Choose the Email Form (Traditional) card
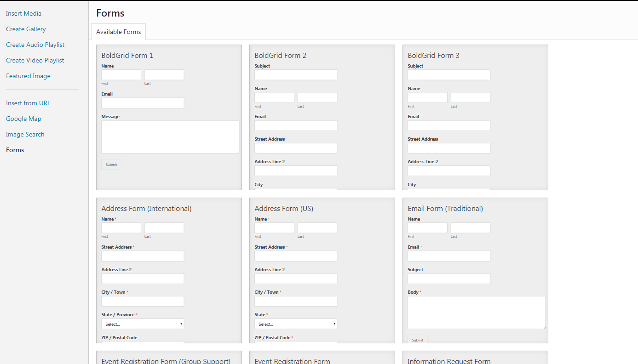This screenshot has width=638, height=364. (x=475, y=270)
